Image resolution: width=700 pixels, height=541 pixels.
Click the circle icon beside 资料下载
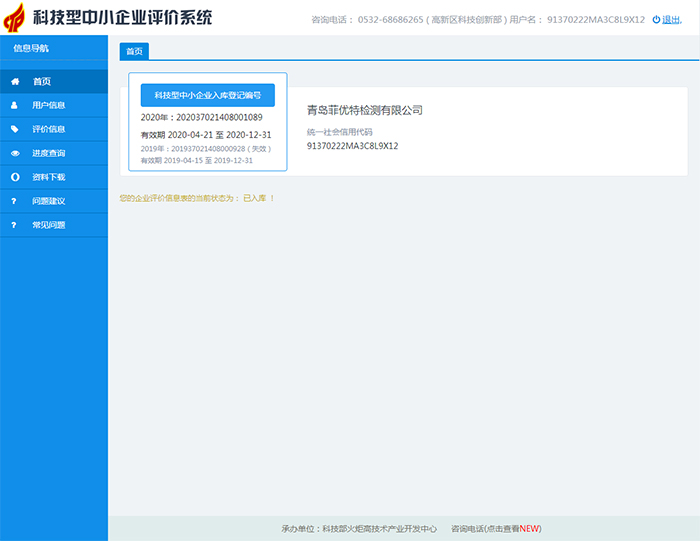(x=15, y=177)
